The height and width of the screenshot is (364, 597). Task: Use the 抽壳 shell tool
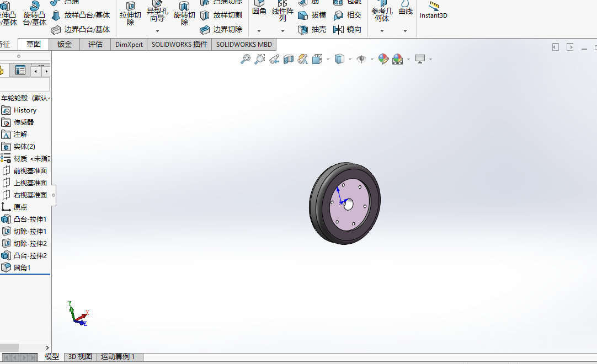click(312, 29)
